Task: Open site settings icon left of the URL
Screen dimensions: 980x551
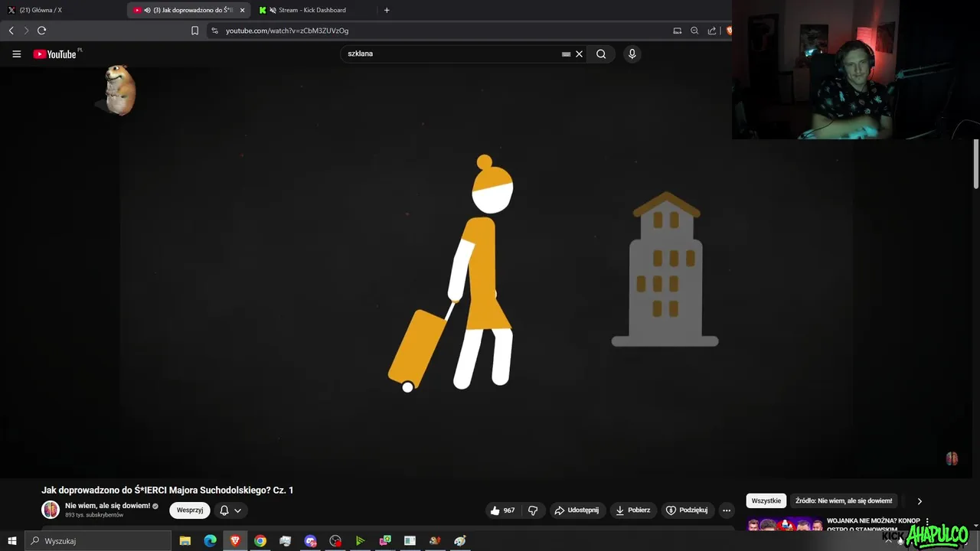Action: [x=214, y=31]
